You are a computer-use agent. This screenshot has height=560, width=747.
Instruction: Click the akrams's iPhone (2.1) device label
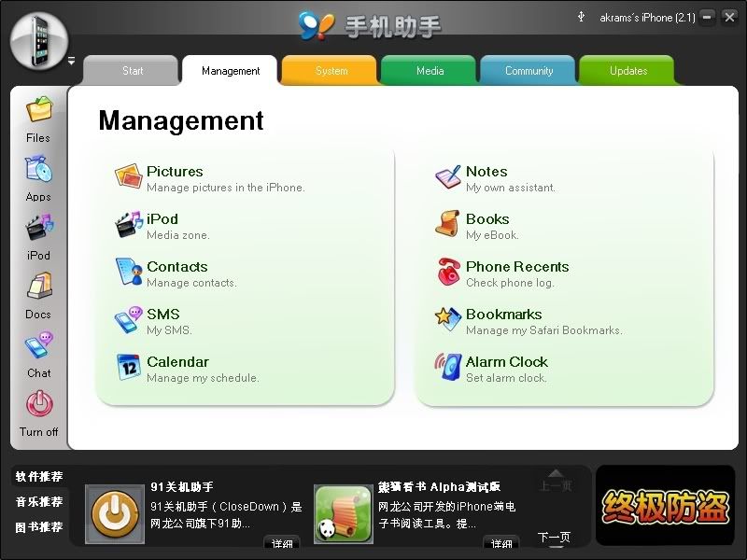647,18
